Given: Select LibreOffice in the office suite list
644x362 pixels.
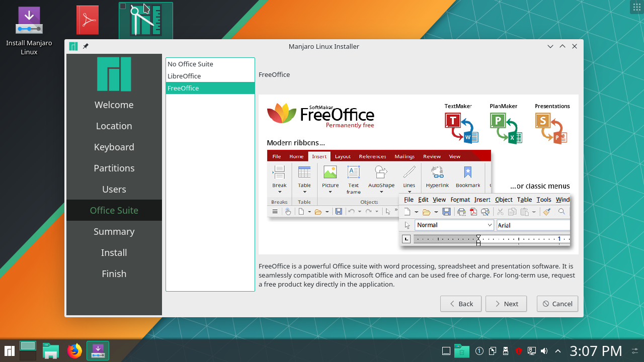Looking at the screenshot, I should pyautogui.click(x=184, y=76).
